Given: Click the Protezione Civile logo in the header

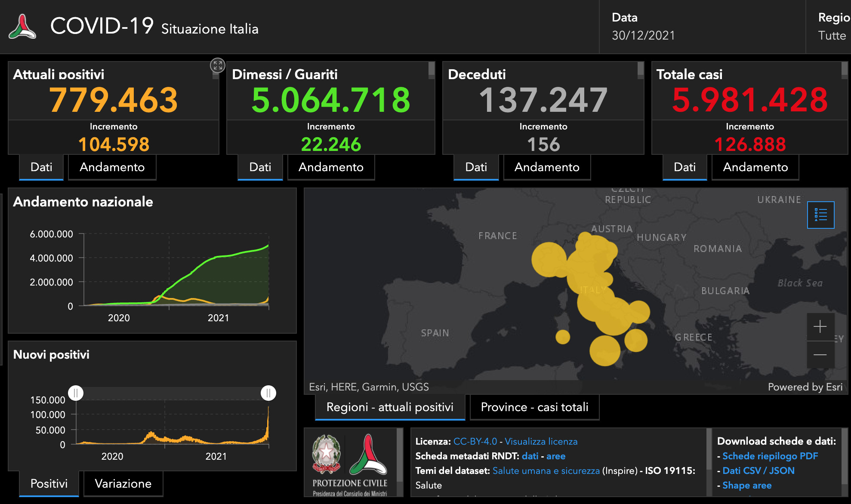Looking at the screenshot, I should pos(22,27).
